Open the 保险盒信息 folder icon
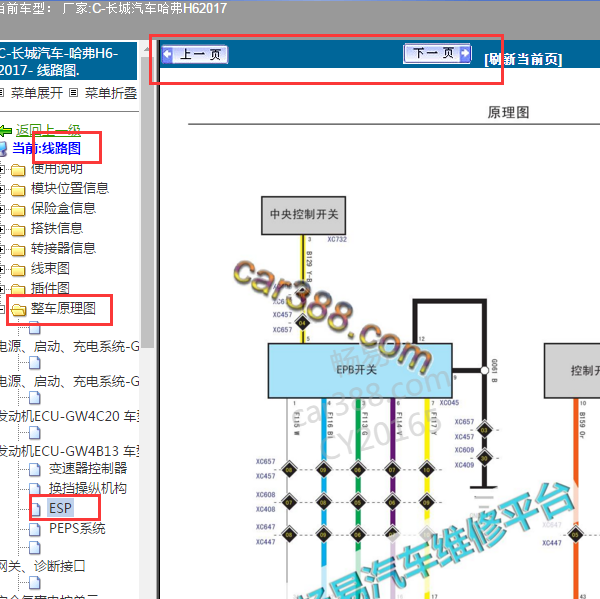600x599 pixels. 18,209
